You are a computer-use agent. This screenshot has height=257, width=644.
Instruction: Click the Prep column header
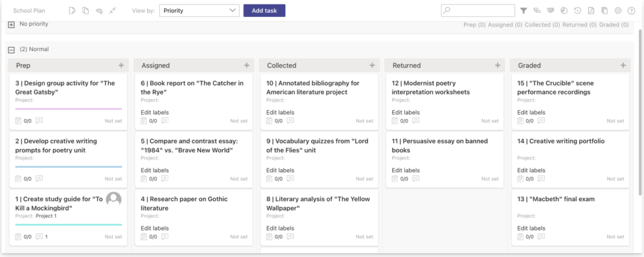pyautogui.click(x=69, y=65)
